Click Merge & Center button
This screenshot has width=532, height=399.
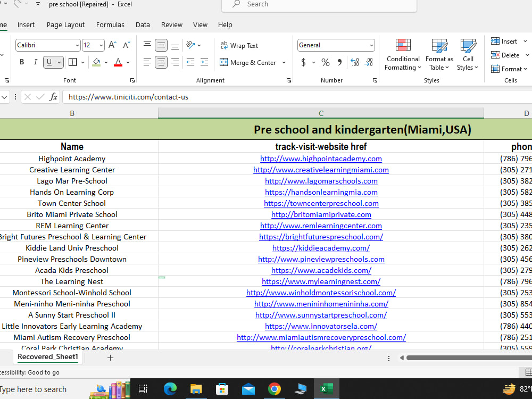(x=248, y=62)
